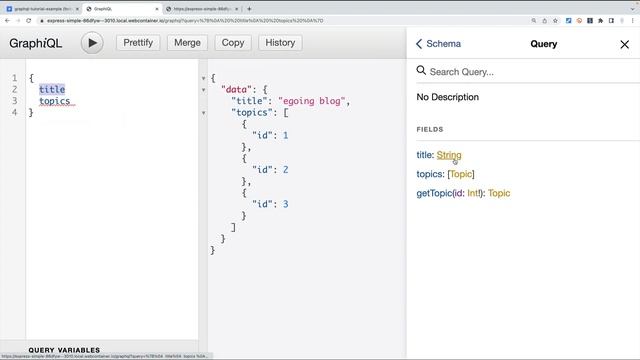Expand the Query Variables panel
Image resolution: width=640 pixels, height=360 pixels.
click(64, 350)
